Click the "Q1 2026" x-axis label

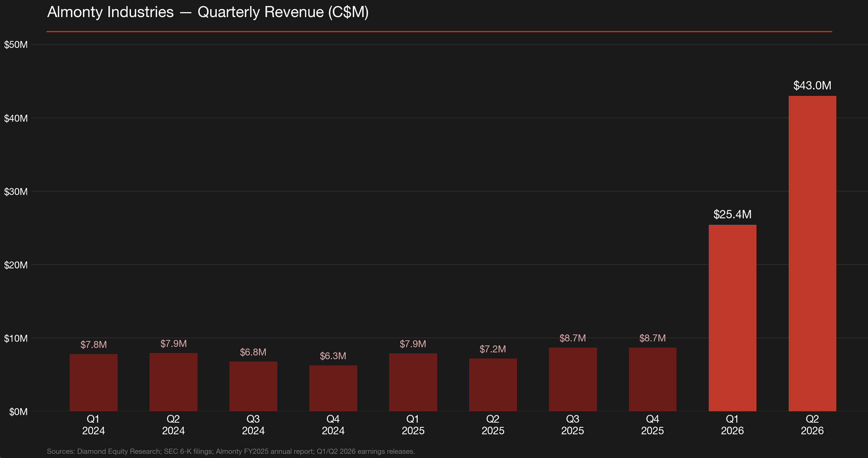[733, 425]
